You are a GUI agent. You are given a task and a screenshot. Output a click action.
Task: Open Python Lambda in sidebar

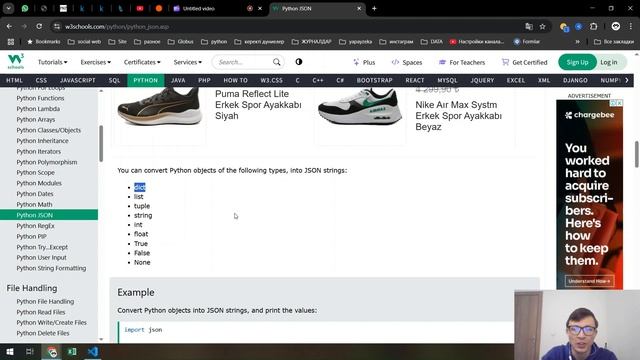pos(38,109)
